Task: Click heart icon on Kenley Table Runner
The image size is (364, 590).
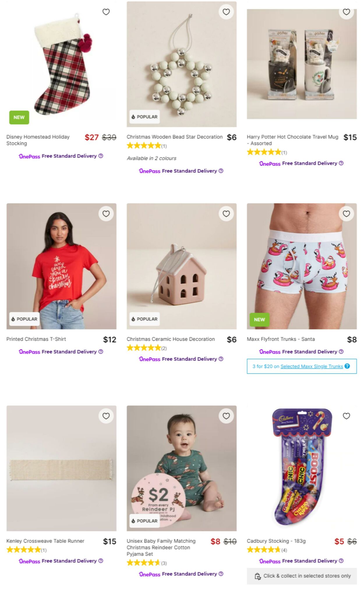Action: click(x=106, y=416)
